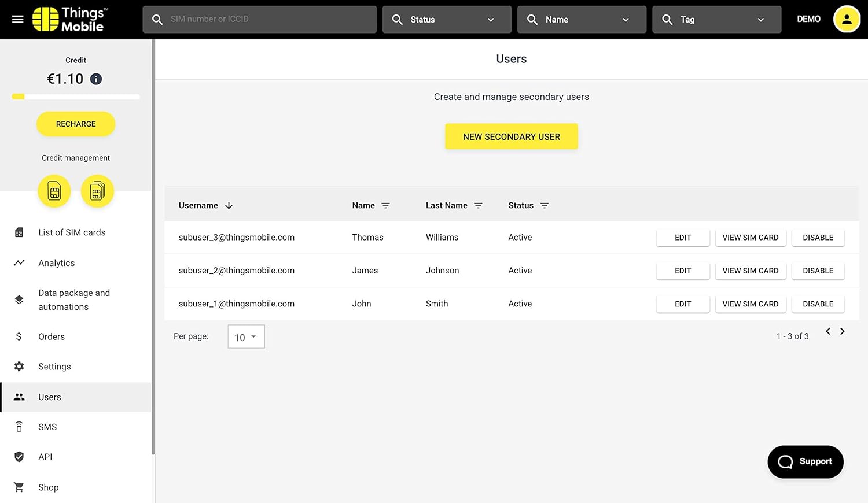View SIM card for James Johnson
This screenshot has height=503, width=868.
750,271
